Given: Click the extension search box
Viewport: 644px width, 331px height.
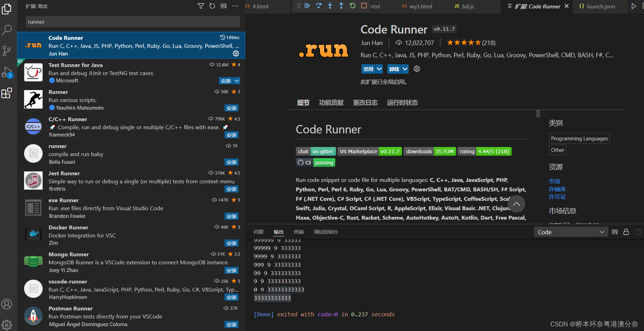Looking at the screenshot, I should click(133, 22).
